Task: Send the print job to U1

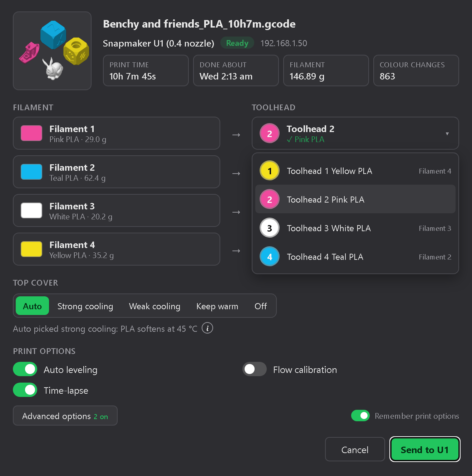Action: click(425, 449)
